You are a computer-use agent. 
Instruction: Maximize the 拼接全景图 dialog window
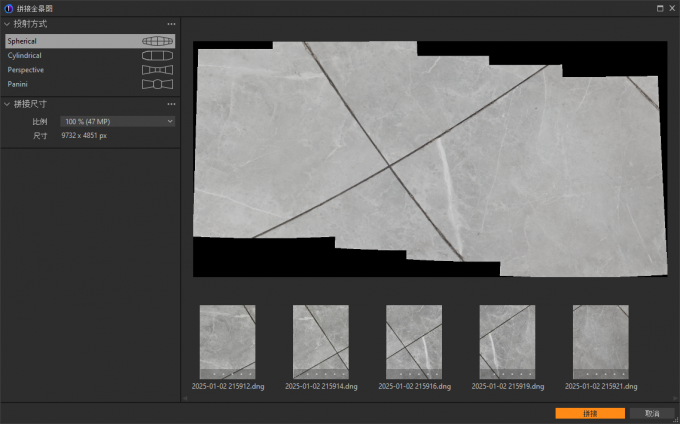(x=660, y=8)
